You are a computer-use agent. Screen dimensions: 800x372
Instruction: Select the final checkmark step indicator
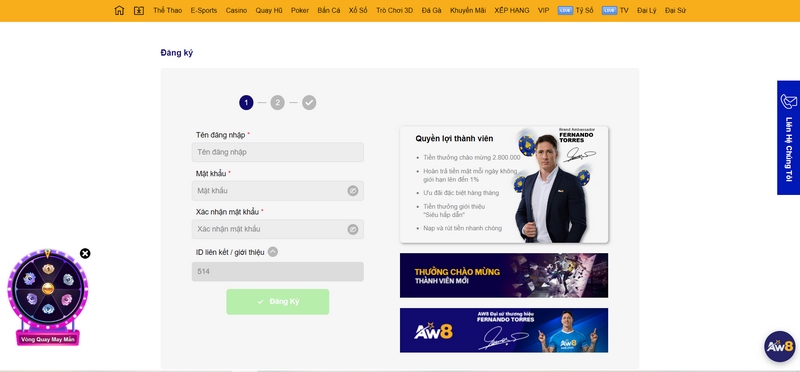(309, 103)
